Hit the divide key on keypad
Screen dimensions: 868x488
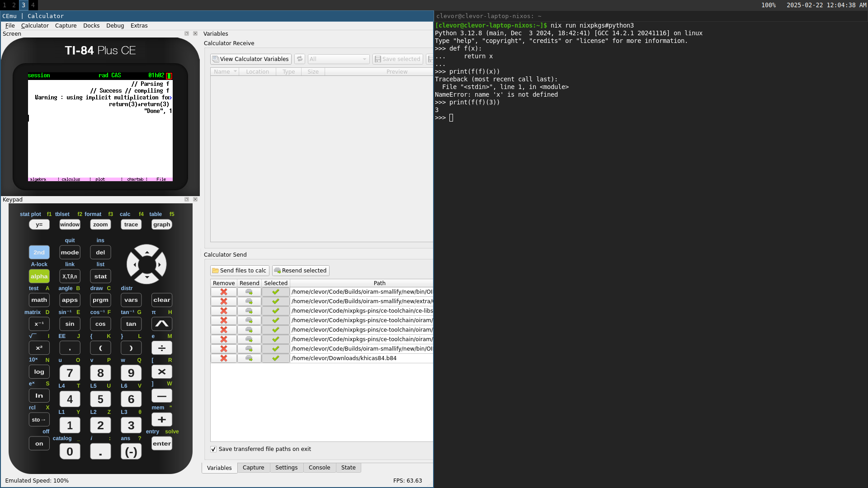coord(162,348)
